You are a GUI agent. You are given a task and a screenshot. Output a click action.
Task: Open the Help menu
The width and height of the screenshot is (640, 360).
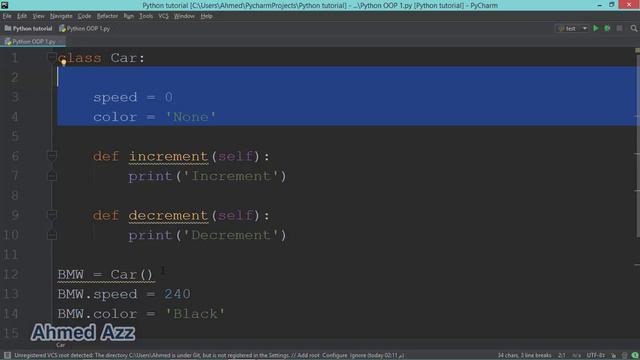click(207, 16)
